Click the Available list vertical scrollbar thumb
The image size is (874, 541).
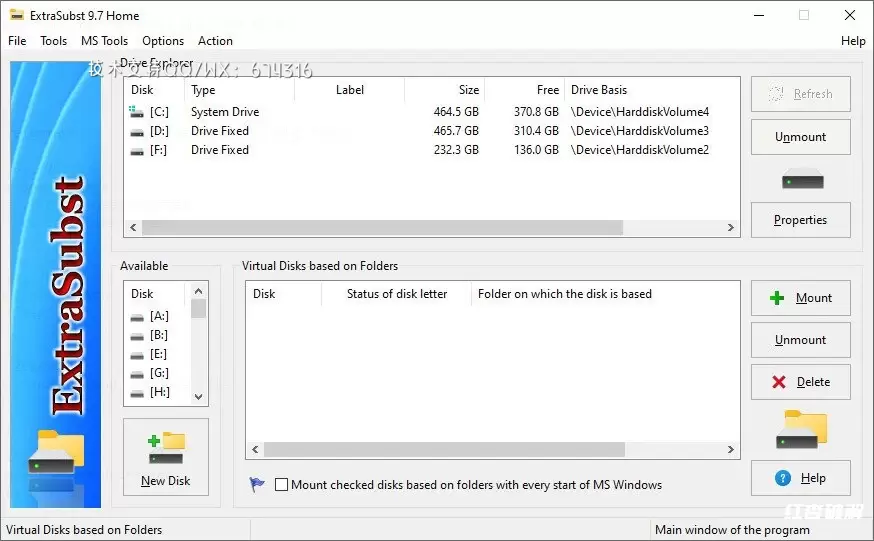198,308
